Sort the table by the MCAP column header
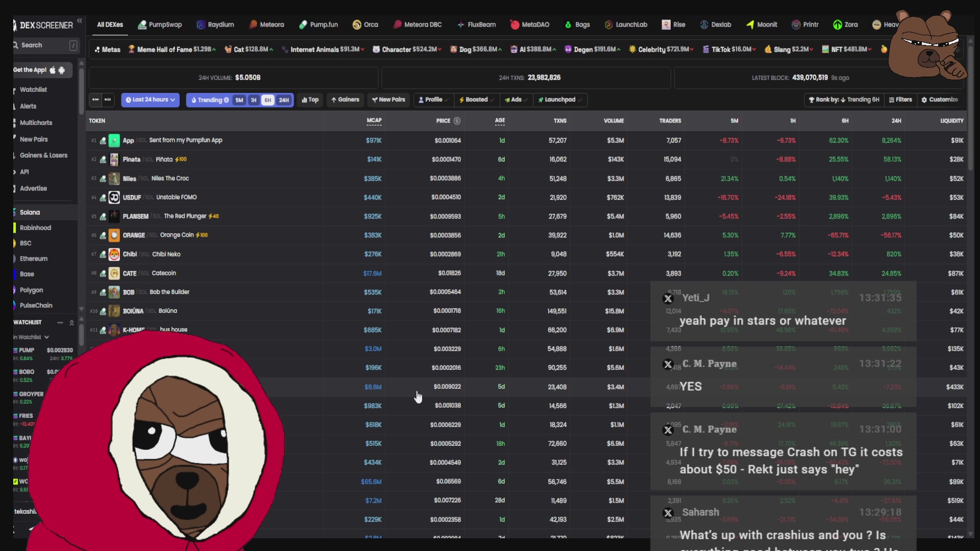Image resolution: width=980 pixels, height=551 pixels. [x=374, y=121]
